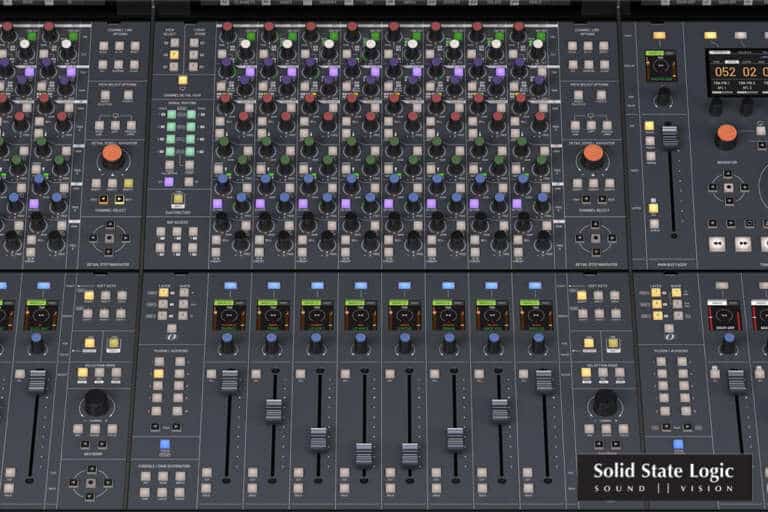Click right orange-arrow channel select button
The image size is (768, 512).
click(119, 199)
